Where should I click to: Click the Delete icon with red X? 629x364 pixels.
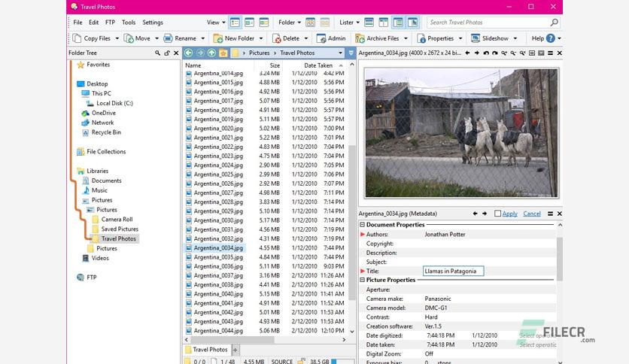[276, 38]
